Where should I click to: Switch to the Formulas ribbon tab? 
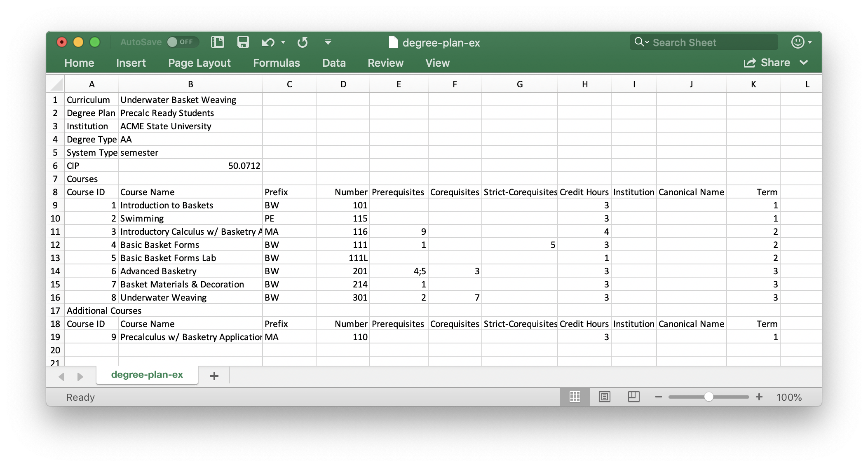click(277, 63)
